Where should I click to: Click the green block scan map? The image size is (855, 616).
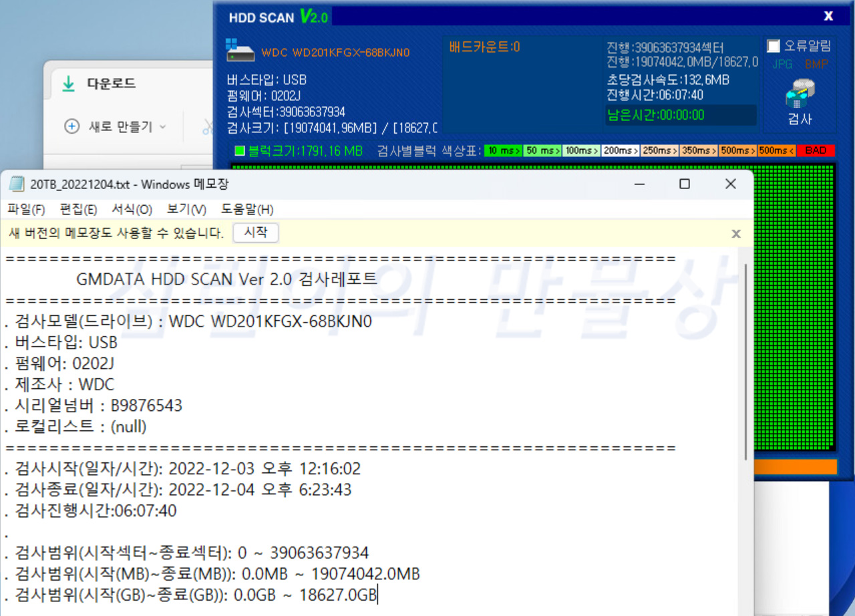[794, 307]
